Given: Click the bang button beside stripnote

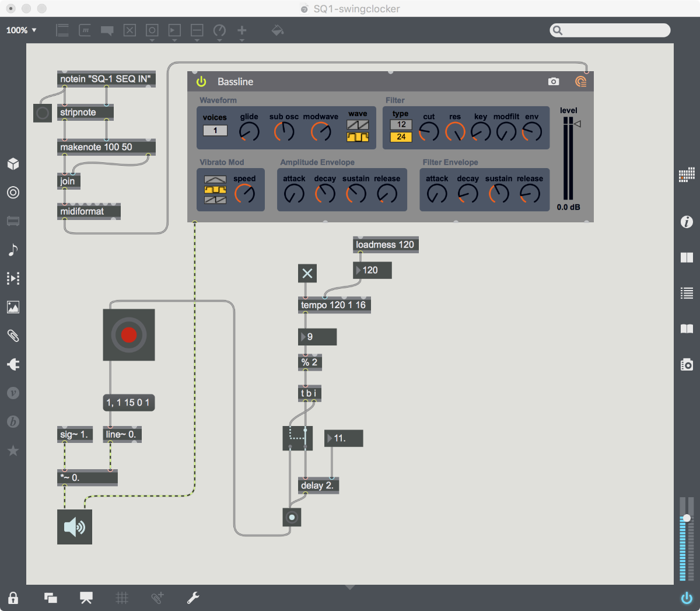Looking at the screenshot, I should [x=43, y=113].
